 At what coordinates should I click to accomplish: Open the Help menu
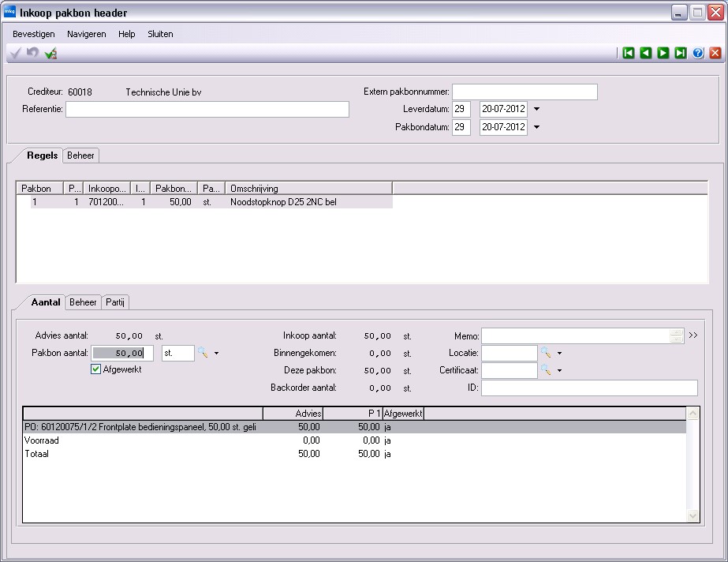coord(126,34)
